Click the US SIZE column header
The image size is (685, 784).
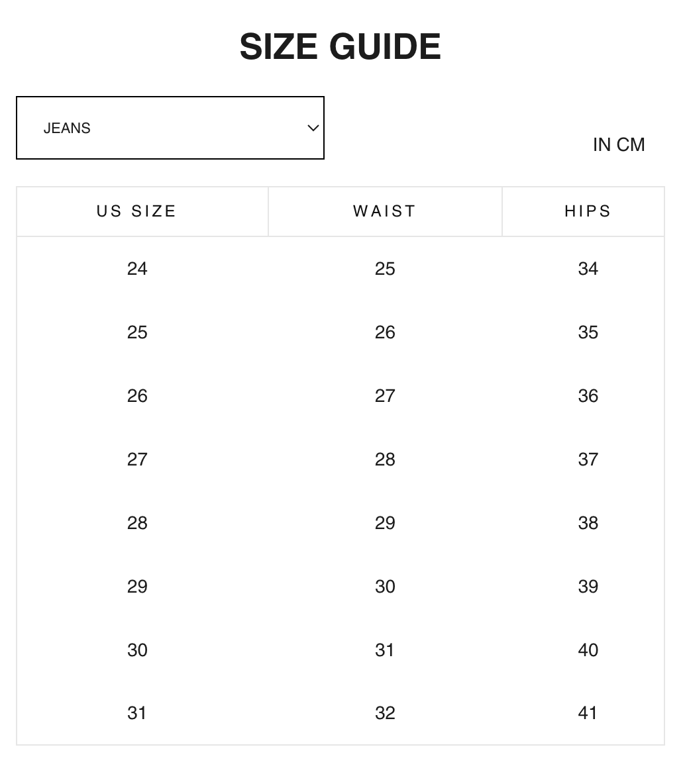136,211
